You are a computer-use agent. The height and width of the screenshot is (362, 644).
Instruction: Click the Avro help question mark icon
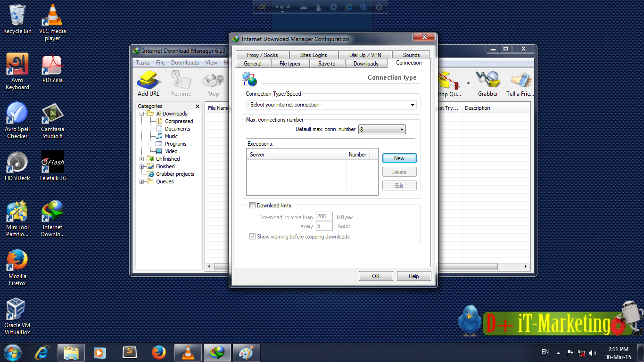click(x=363, y=7)
